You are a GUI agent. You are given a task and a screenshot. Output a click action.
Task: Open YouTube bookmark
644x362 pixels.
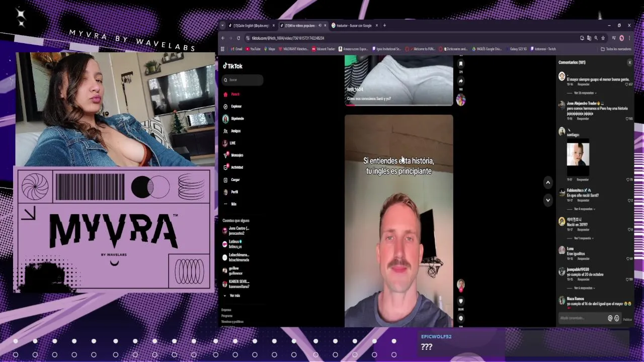pyautogui.click(x=253, y=49)
